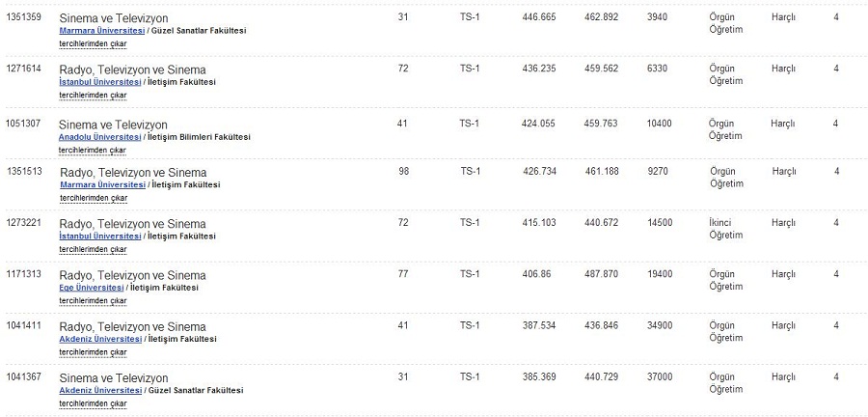The height and width of the screenshot is (417, 868).
Task: Remove preference 1041411 via tercihlerimden çıkar
Action: pyautogui.click(x=93, y=352)
